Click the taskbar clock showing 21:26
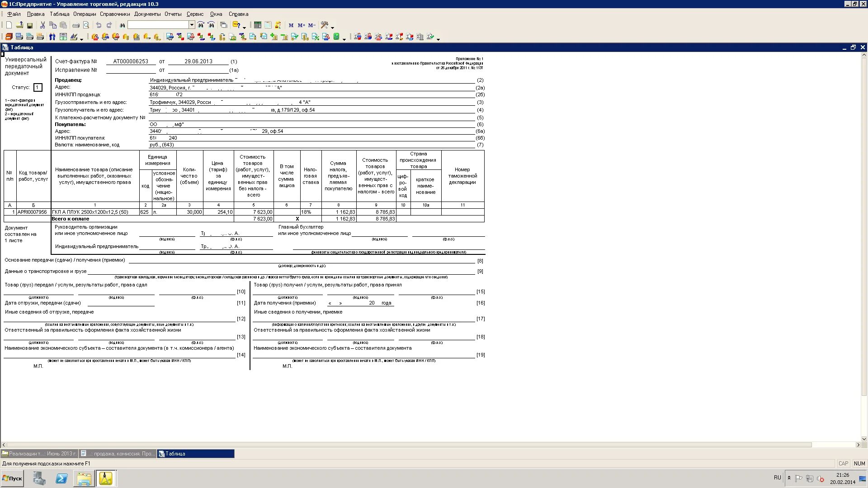Image resolution: width=868 pixels, height=488 pixels. coord(843,475)
